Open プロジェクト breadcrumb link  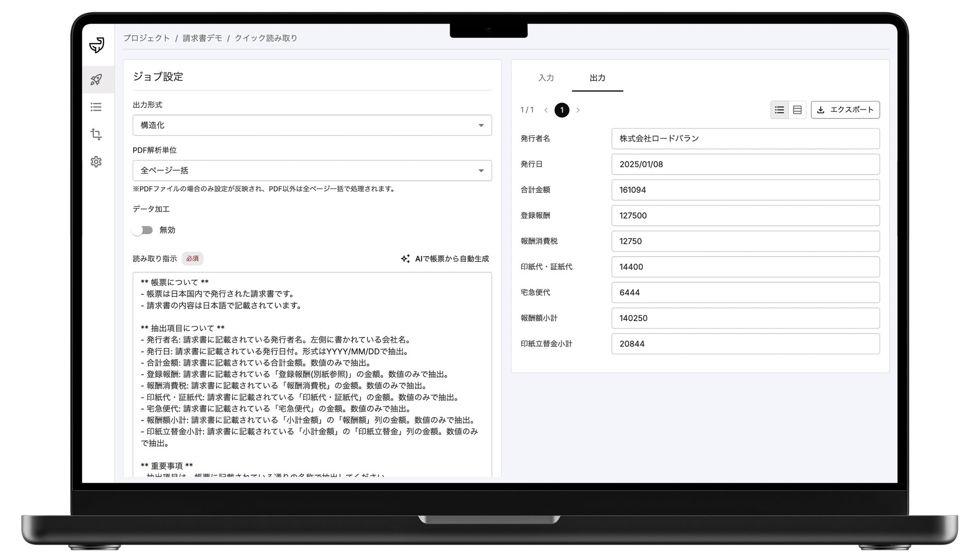pyautogui.click(x=147, y=38)
